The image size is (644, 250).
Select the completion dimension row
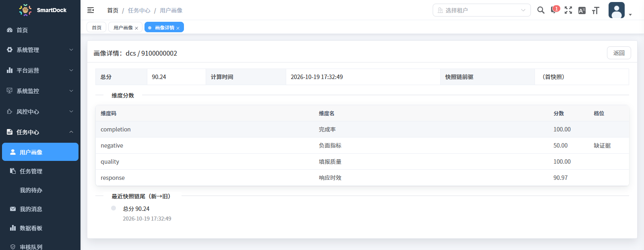(x=362, y=129)
